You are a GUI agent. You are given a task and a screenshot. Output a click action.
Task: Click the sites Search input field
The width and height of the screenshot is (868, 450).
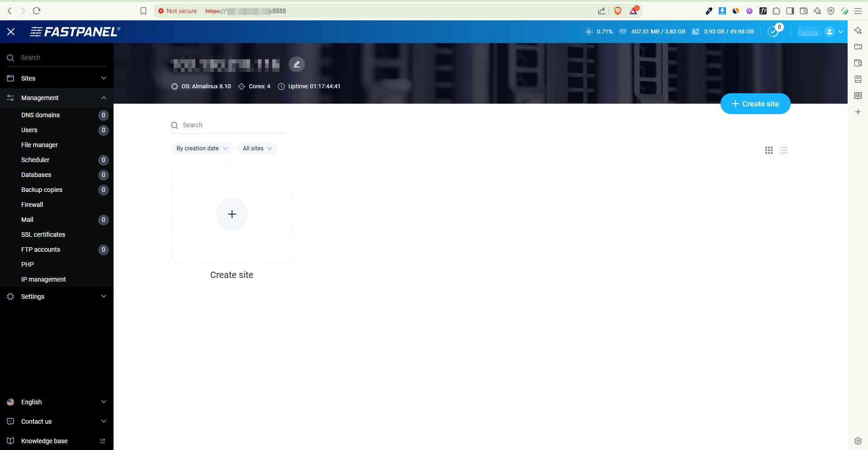231,125
